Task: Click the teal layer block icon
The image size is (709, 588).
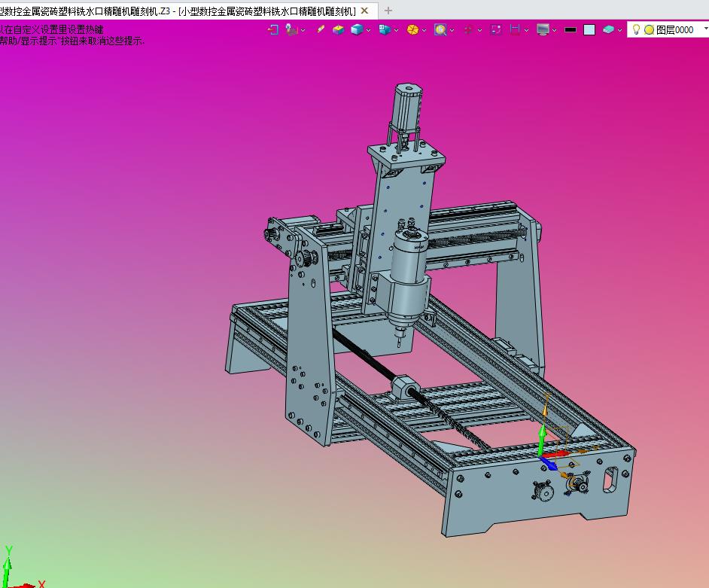Action: tap(609, 30)
